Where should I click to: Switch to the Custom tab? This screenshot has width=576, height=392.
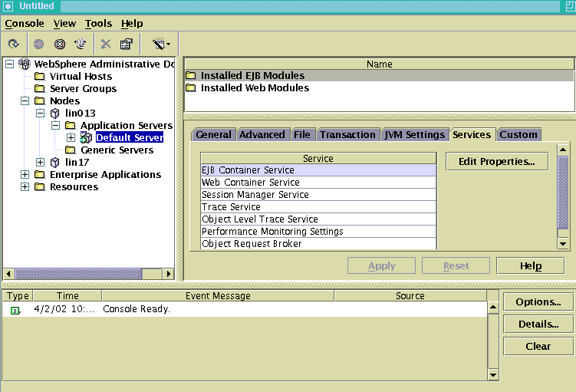pyautogui.click(x=518, y=134)
